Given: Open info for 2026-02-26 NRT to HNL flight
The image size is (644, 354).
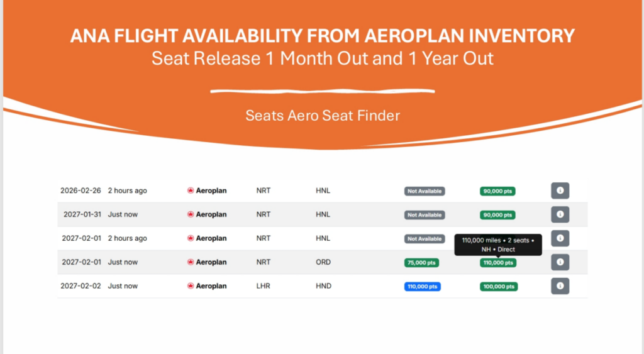Looking at the screenshot, I should [560, 191].
